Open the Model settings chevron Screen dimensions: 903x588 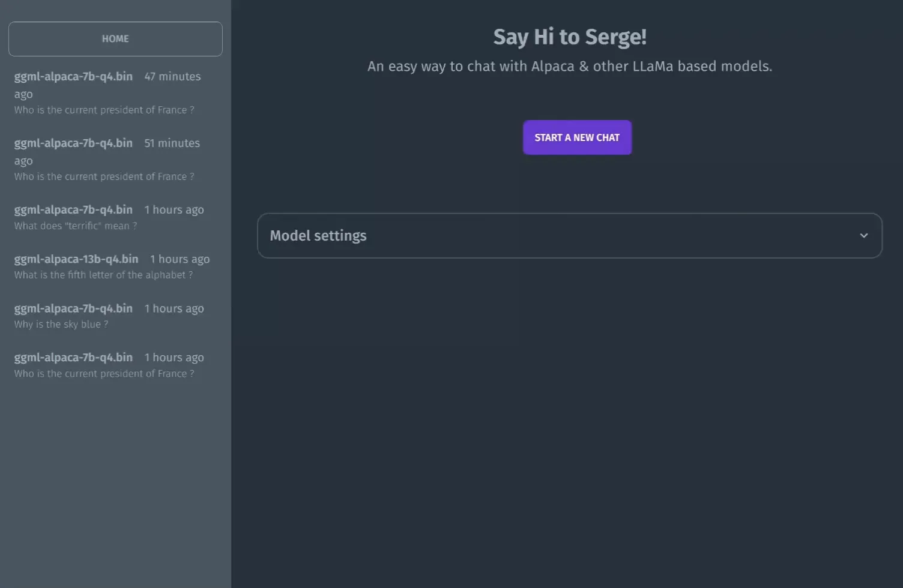click(864, 235)
